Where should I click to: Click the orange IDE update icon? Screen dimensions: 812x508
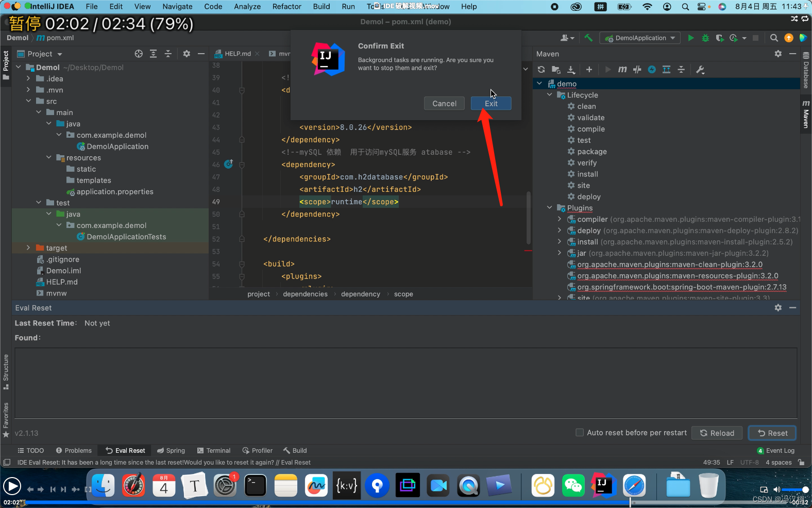788,38
